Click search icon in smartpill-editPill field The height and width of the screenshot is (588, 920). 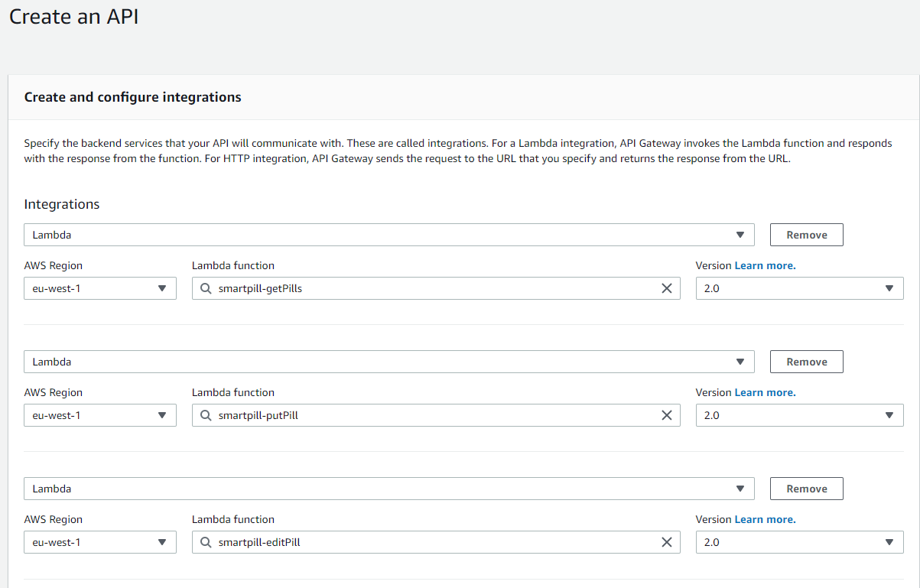(x=206, y=542)
